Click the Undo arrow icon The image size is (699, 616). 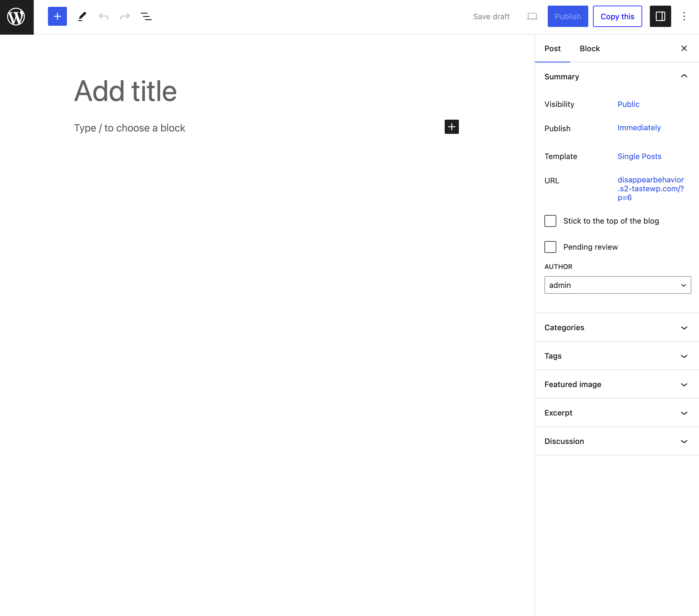point(103,16)
